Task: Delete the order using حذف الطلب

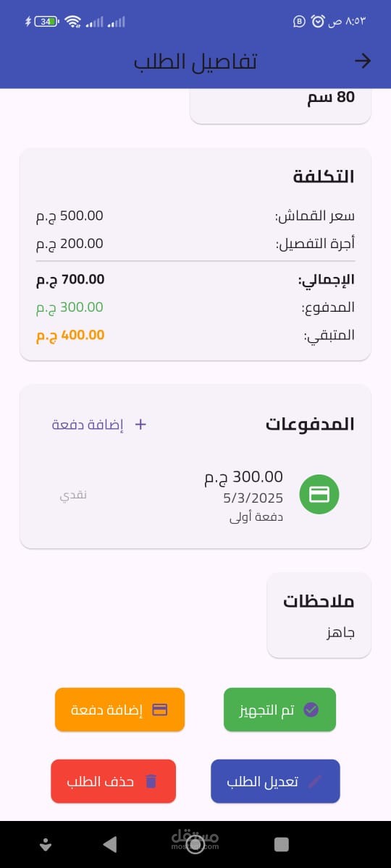Action: [x=113, y=781]
